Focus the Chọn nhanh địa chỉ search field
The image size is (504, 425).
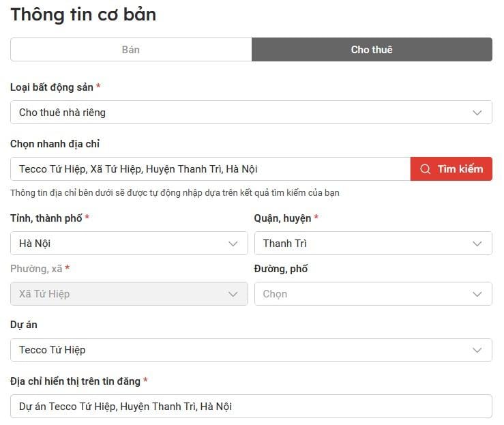(x=210, y=169)
